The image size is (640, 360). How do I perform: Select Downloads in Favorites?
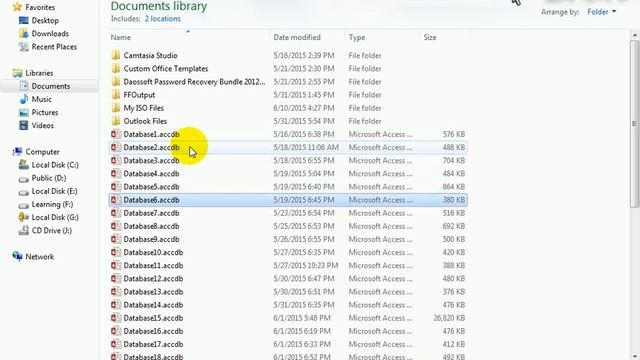50,33
